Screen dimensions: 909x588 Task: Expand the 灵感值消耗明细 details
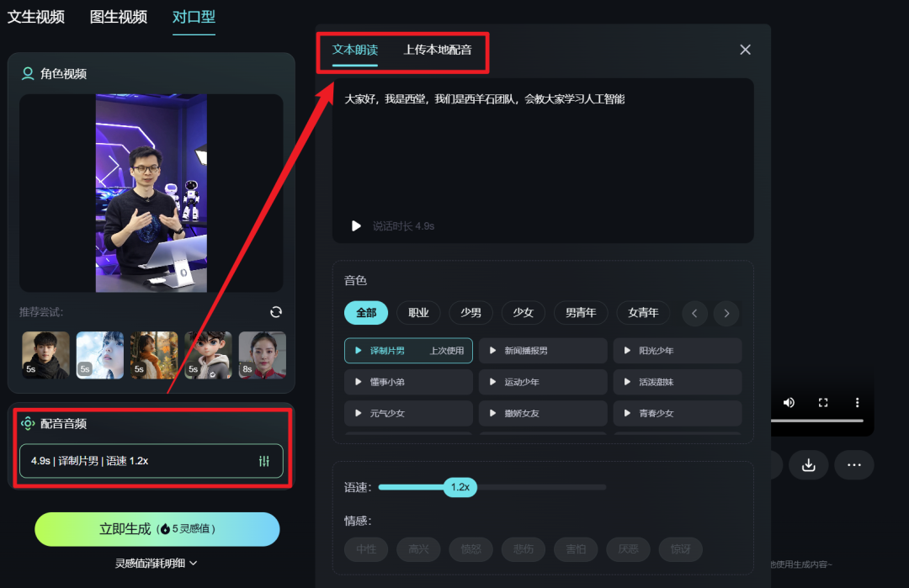(157, 563)
